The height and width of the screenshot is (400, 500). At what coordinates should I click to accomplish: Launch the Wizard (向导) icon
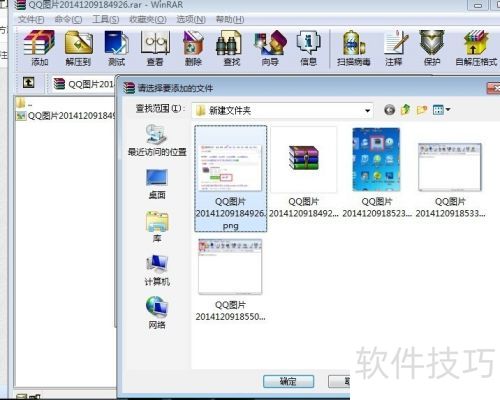pyautogui.click(x=270, y=48)
